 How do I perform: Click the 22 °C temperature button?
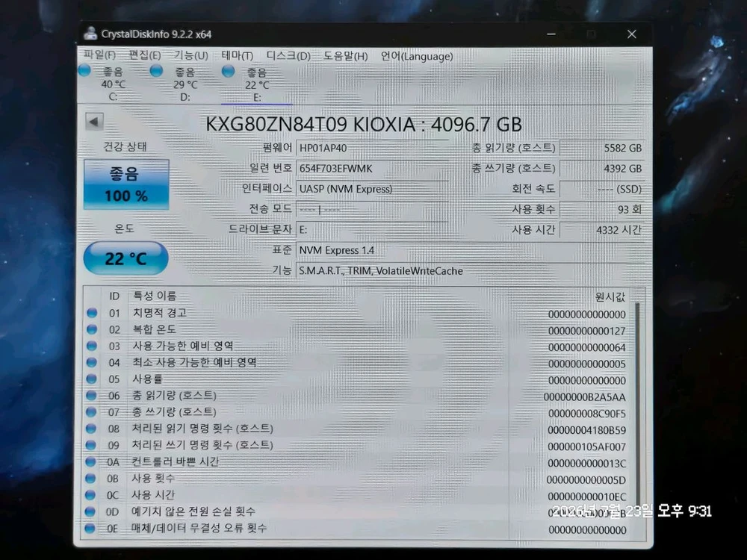125,258
